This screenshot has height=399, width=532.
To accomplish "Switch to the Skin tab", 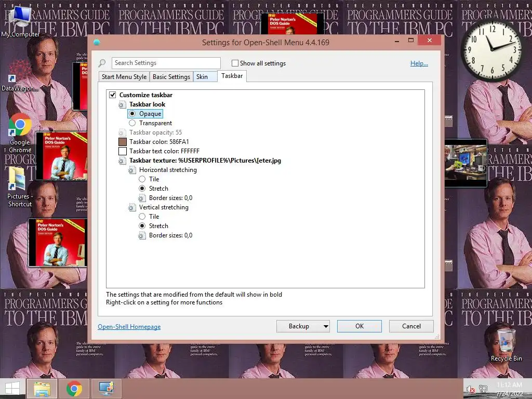I will (205, 77).
